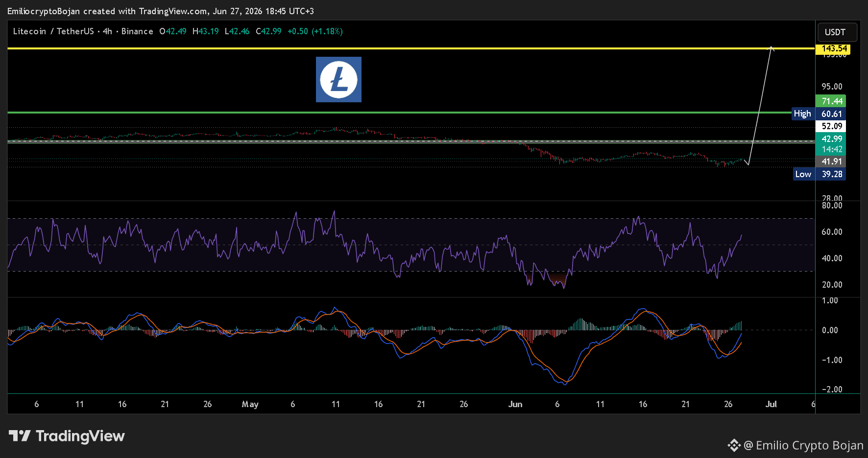Click the timestamp 'Jun 27, 2026 18:45 UTC+3'
The width and height of the screenshot is (868, 458).
pyautogui.click(x=264, y=11)
